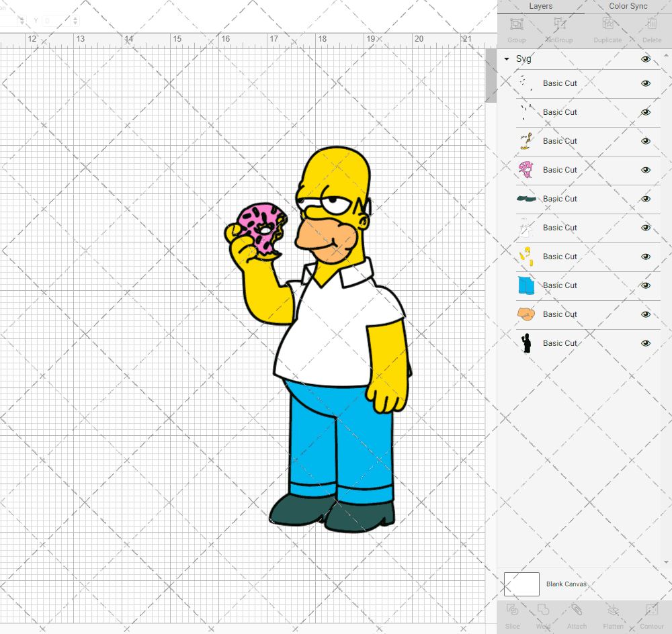This screenshot has height=634, width=672.
Task: Click the Basic Cut label of pink donut layer
Action: 560,170
